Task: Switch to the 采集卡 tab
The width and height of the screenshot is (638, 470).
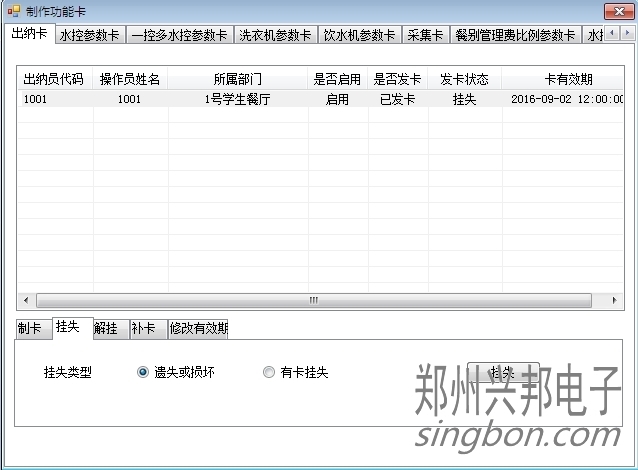Action: click(426, 35)
